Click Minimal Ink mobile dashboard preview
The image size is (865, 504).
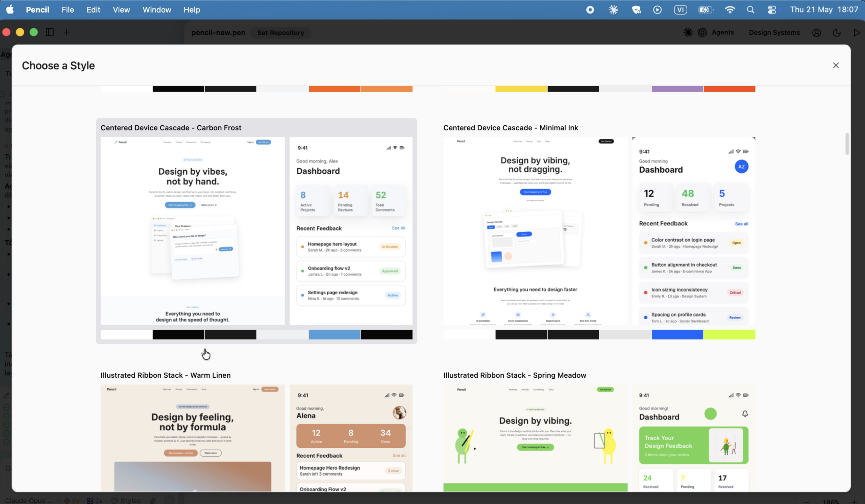point(693,231)
